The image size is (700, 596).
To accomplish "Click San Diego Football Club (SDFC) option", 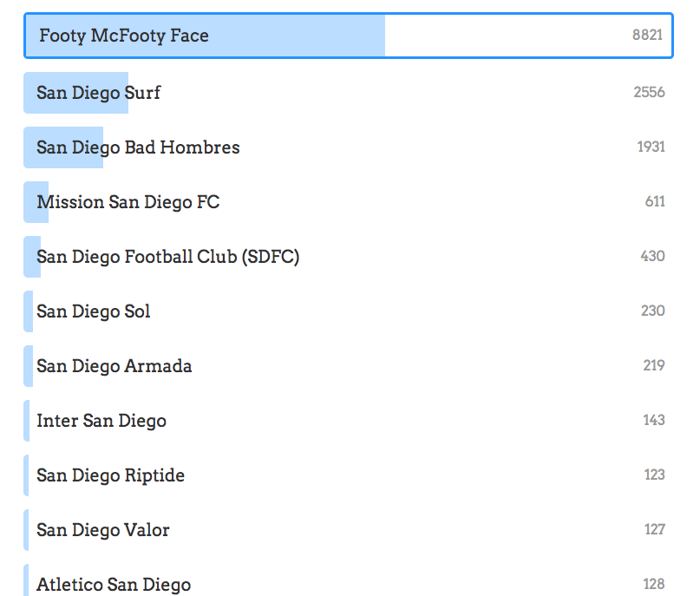I will tap(167, 257).
